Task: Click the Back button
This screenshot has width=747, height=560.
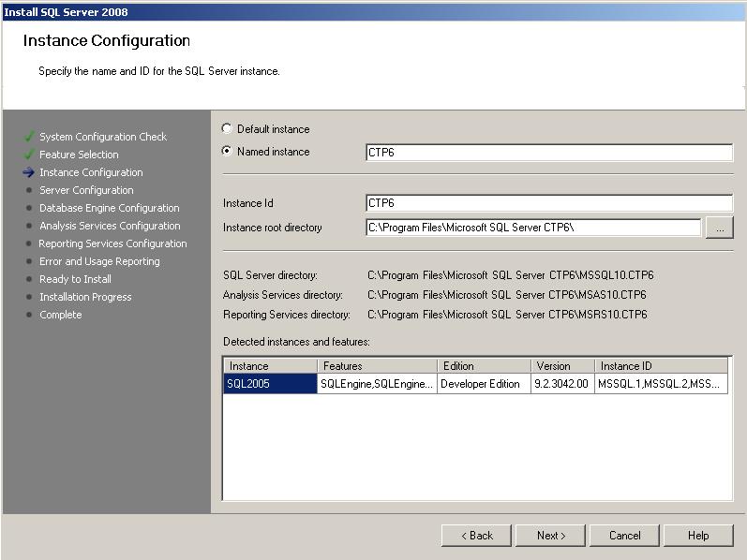Action: click(476, 536)
